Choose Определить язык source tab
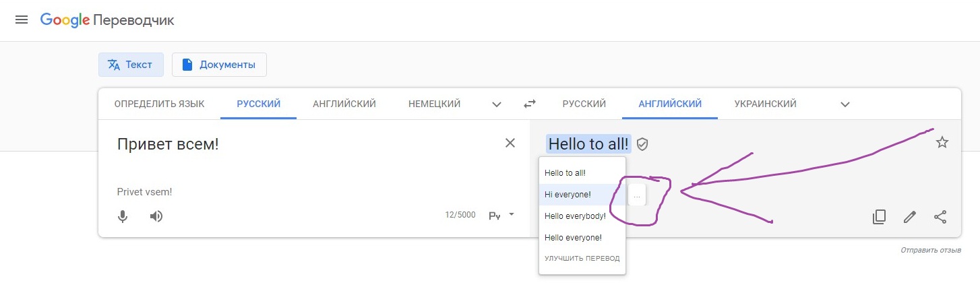 point(160,104)
